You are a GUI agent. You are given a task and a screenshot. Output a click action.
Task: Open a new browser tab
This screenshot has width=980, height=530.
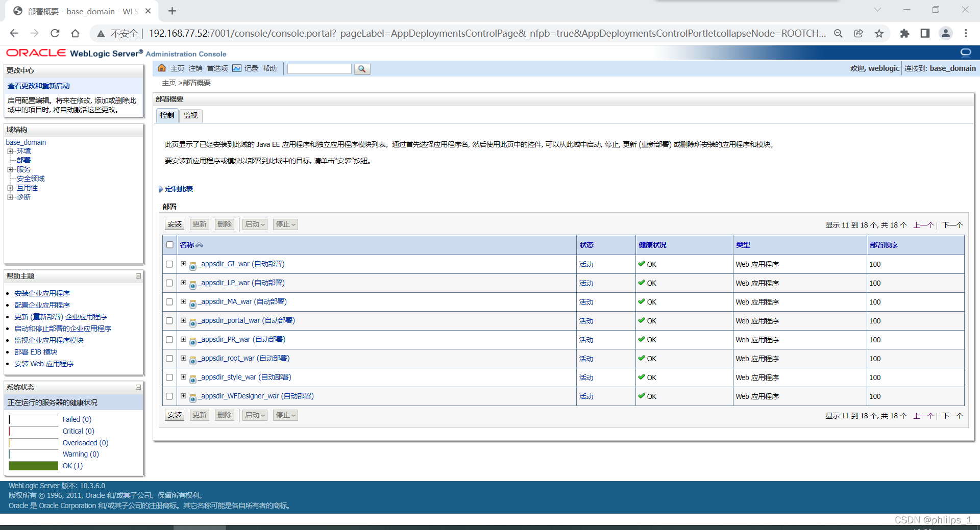click(172, 11)
